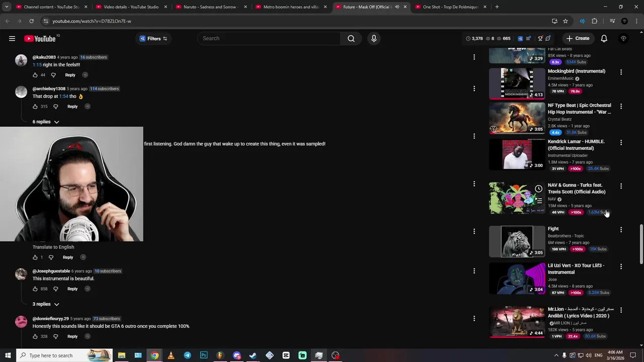Image resolution: width=644 pixels, height=362 pixels.
Task: Like the comment by @archieboy1308
Action: pos(35,107)
